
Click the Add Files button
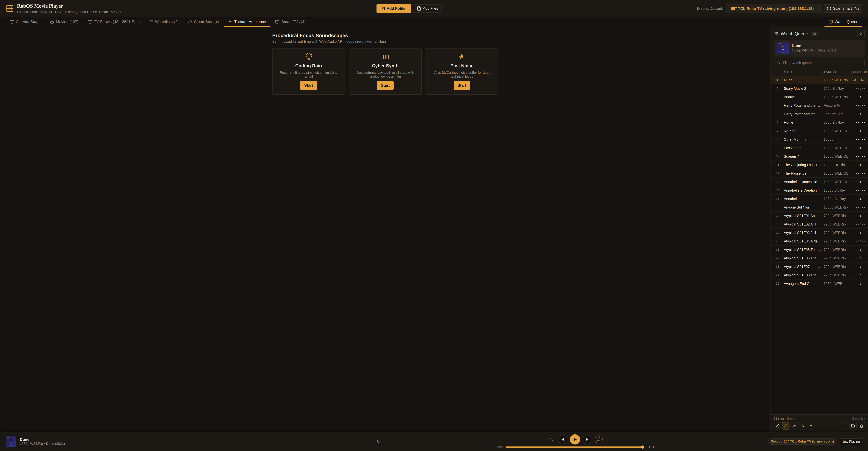(x=427, y=8)
